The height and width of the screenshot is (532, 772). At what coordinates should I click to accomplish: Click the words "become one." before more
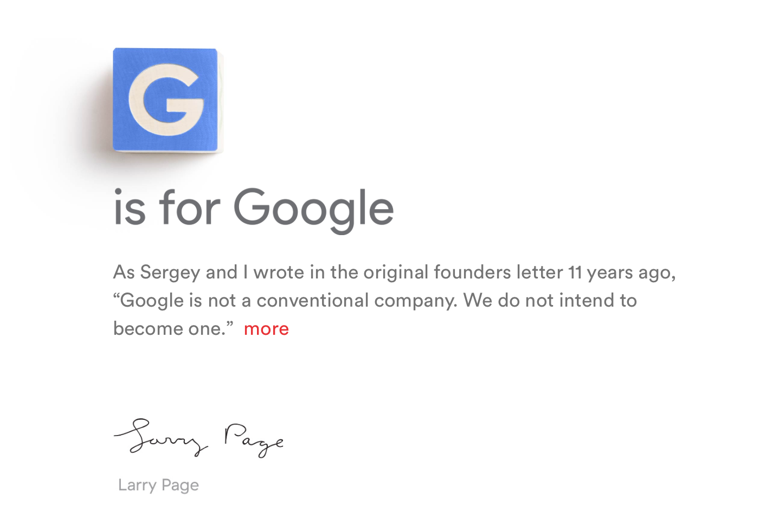173,329
